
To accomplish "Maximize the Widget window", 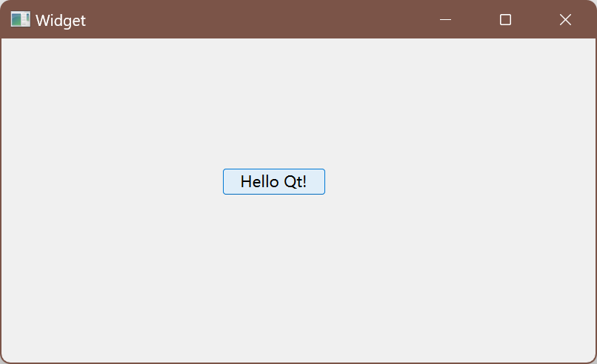I will click(x=505, y=19).
